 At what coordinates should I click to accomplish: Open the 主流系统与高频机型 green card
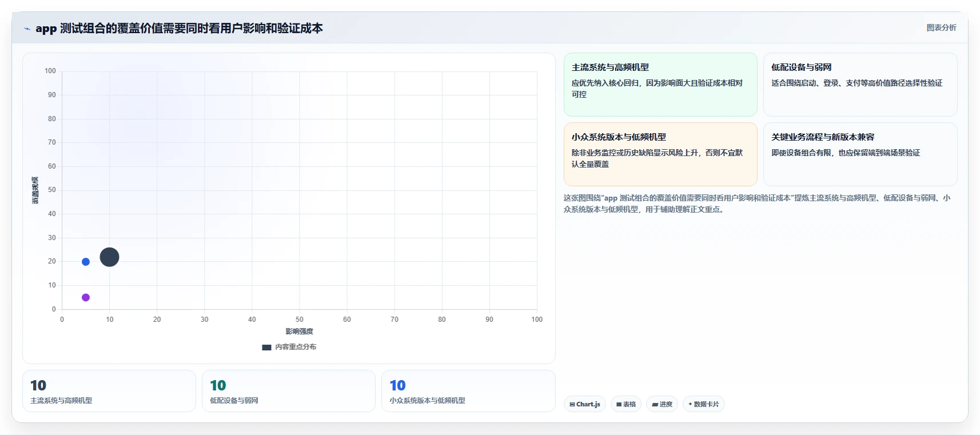point(660,85)
